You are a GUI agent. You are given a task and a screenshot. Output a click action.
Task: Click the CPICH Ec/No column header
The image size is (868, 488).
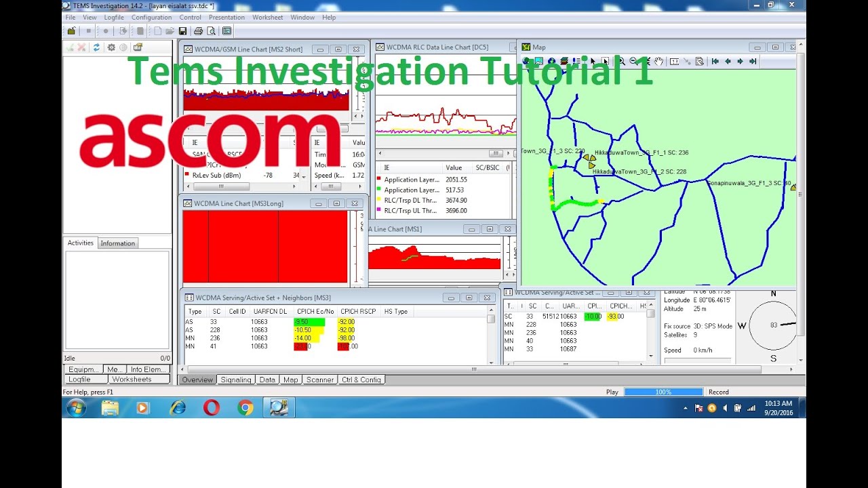tap(315, 311)
